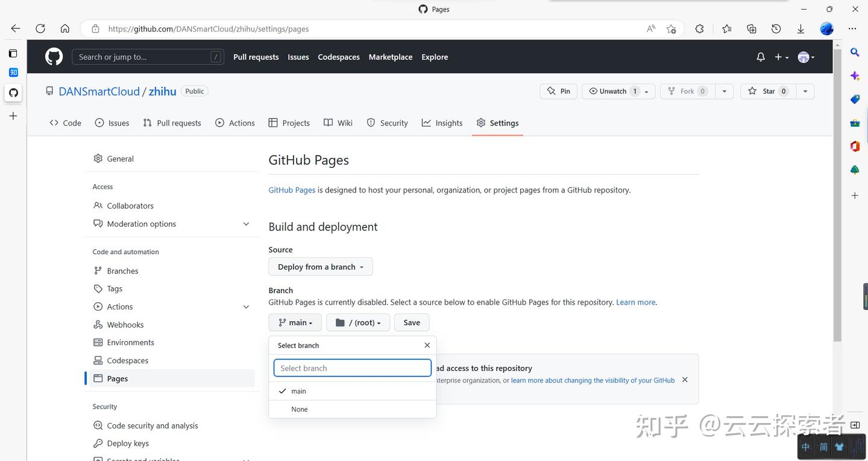Viewport: 868px width, 461px height.
Task: Open the Deploy from a branch dropdown
Action: pyautogui.click(x=320, y=266)
